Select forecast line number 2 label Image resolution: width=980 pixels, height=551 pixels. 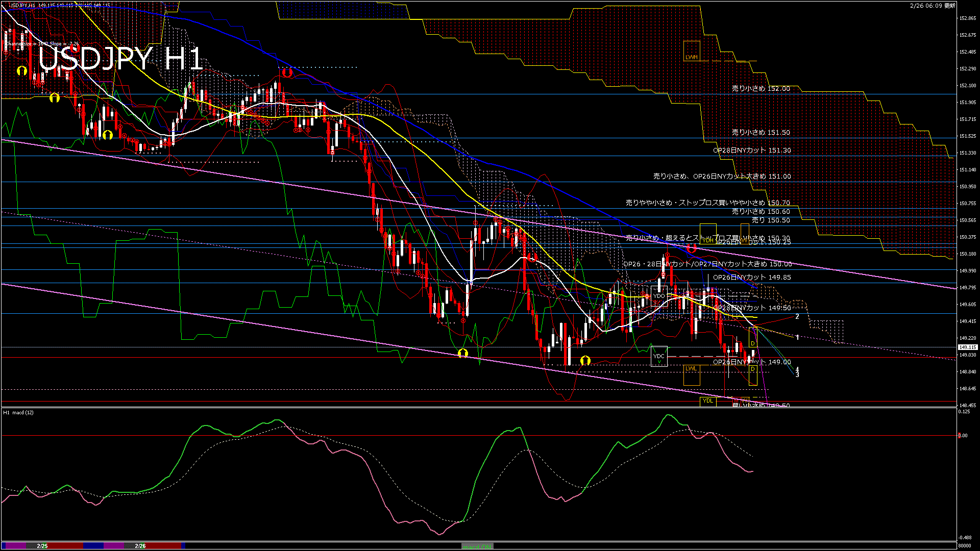[x=797, y=317]
